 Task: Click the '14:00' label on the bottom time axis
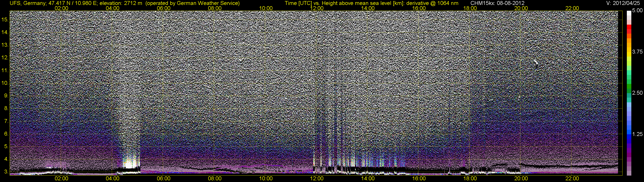368,179
